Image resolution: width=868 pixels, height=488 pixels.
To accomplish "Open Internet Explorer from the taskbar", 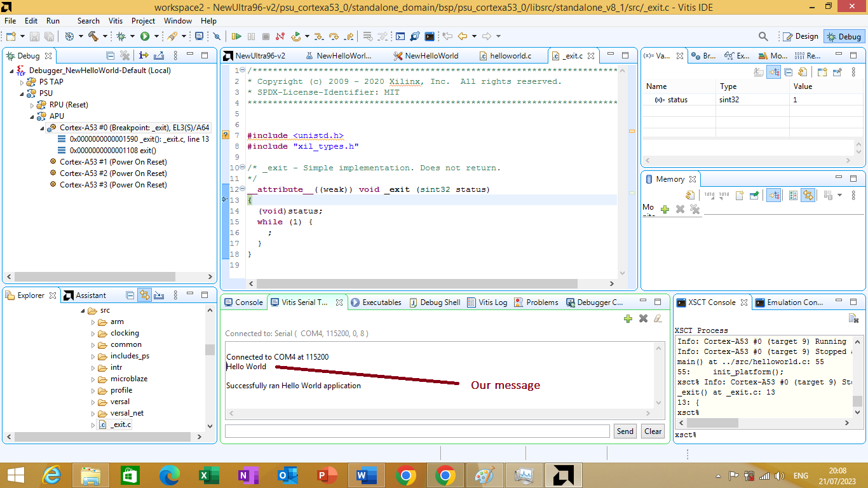I will click(51, 475).
